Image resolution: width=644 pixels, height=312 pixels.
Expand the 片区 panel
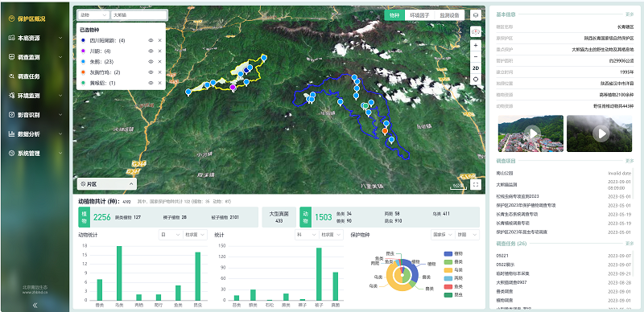[x=107, y=184]
